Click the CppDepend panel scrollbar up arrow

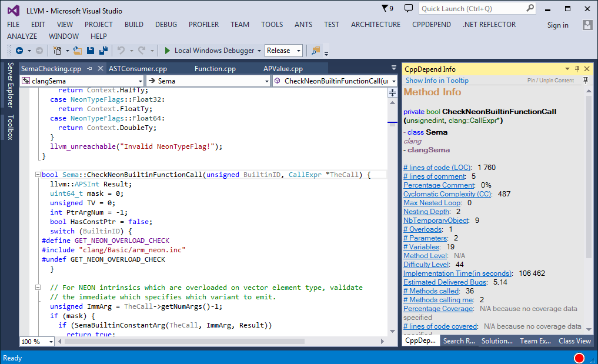pyautogui.click(x=589, y=91)
